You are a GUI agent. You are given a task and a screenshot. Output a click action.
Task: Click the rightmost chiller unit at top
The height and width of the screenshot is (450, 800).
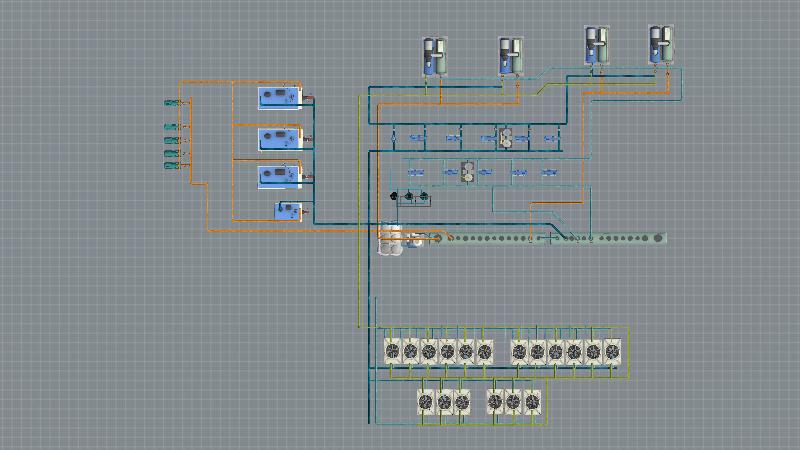661,45
